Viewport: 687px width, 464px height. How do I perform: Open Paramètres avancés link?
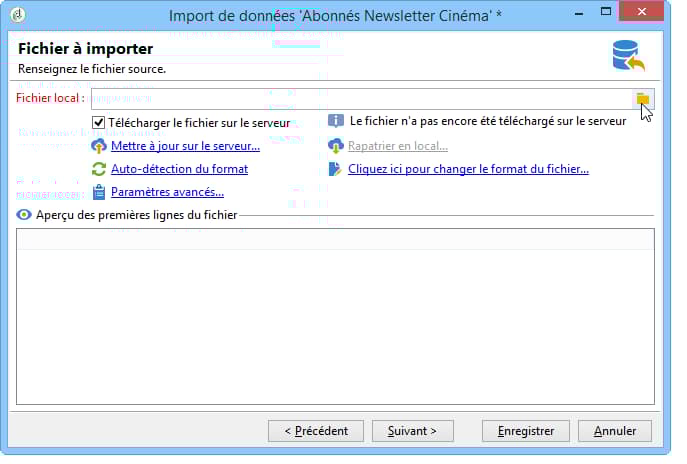167,192
